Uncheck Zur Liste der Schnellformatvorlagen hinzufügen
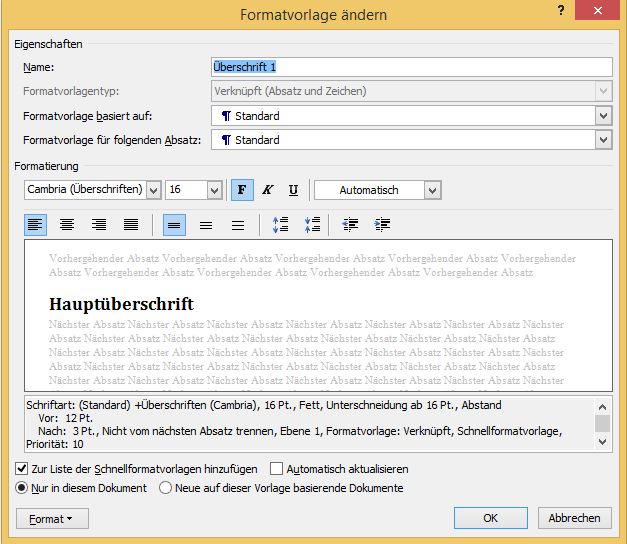The image size is (627, 544). pos(22,468)
